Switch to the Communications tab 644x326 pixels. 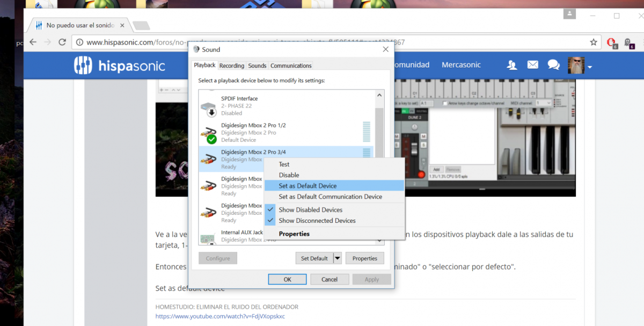pos(291,66)
